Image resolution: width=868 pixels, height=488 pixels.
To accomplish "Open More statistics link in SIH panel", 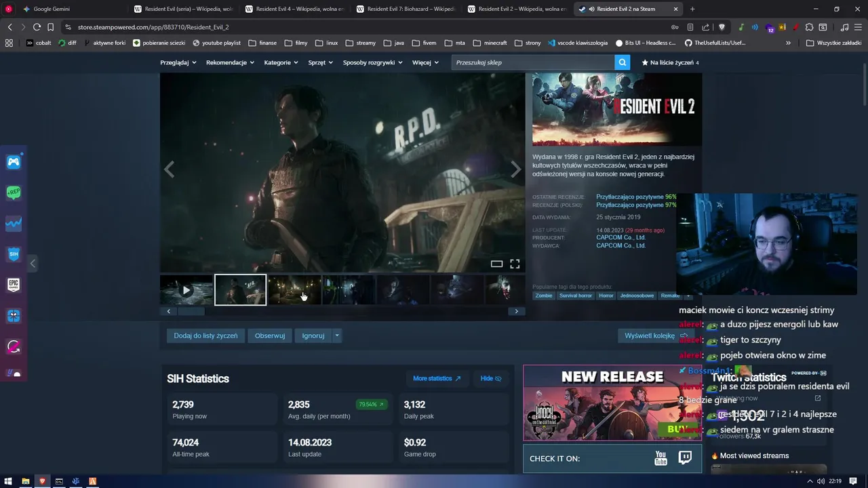I will [437, 378].
